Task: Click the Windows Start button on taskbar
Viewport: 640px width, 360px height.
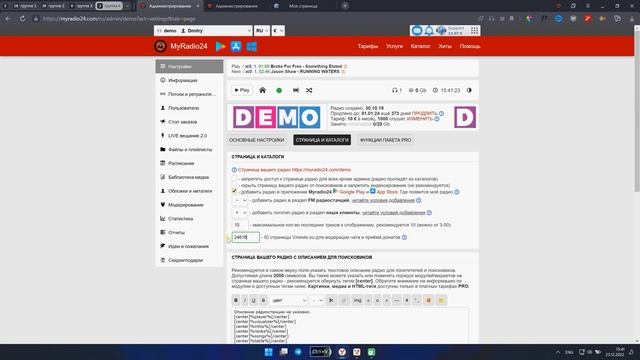Action: click(x=269, y=352)
